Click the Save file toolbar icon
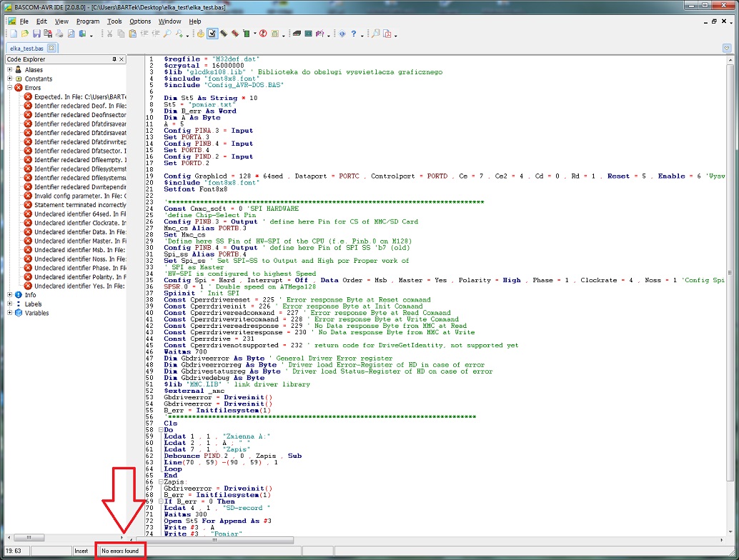 click(36, 34)
